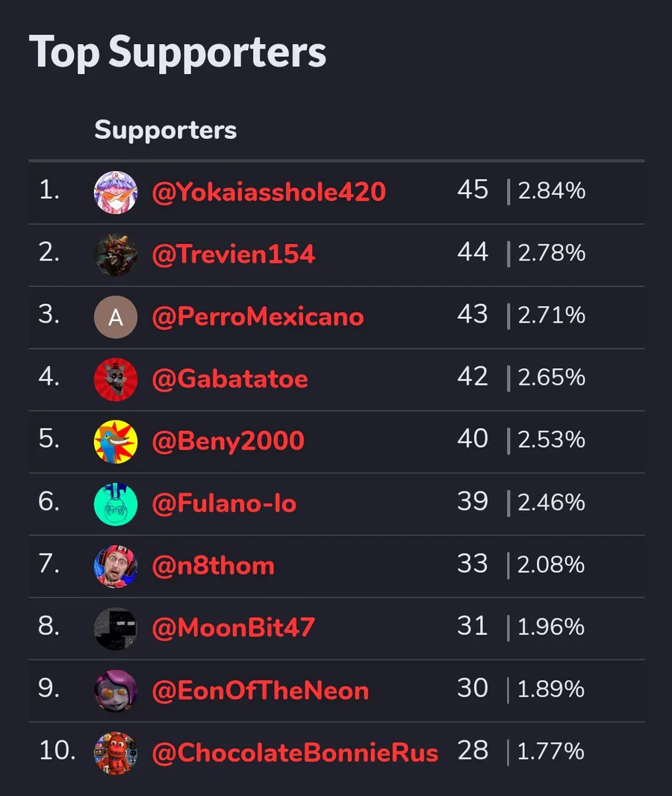672x796 pixels.
Task: Click the @n8thom username link
Action: coord(213,566)
